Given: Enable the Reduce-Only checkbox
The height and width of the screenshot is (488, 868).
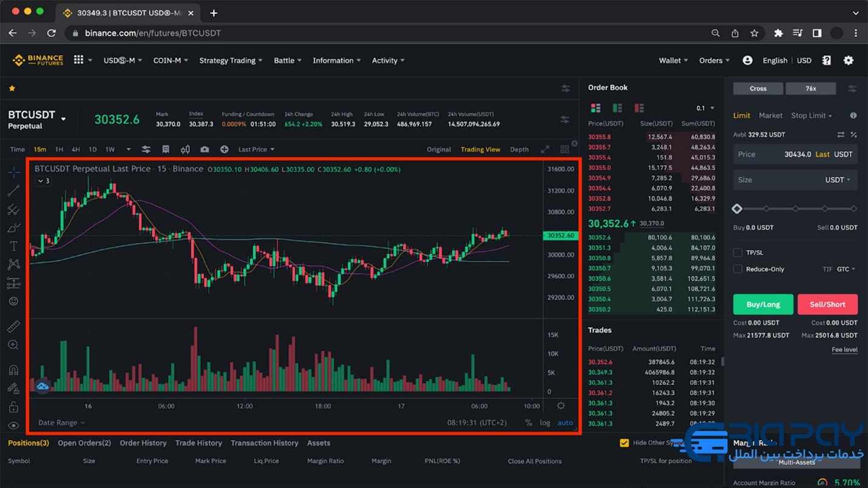Looking at the screenshot, I should pos(737,269).
